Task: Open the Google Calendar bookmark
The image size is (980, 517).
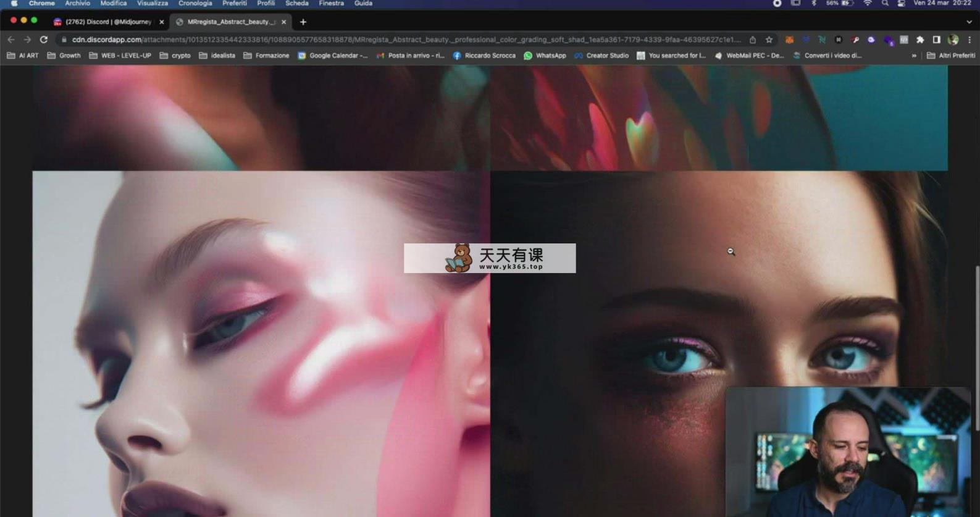Action: click(332, 56)
